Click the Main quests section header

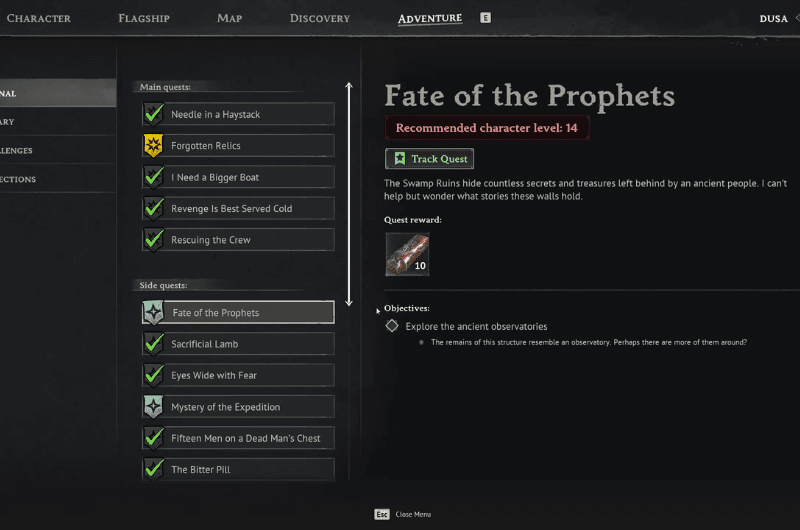tap(165, 87)
